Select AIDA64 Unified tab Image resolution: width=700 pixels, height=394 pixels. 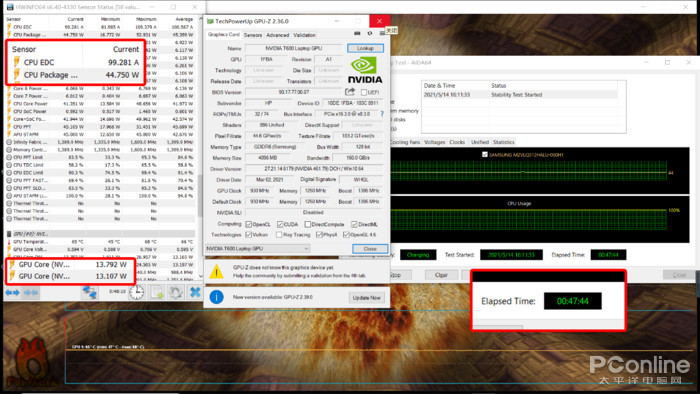coord(480,142)
